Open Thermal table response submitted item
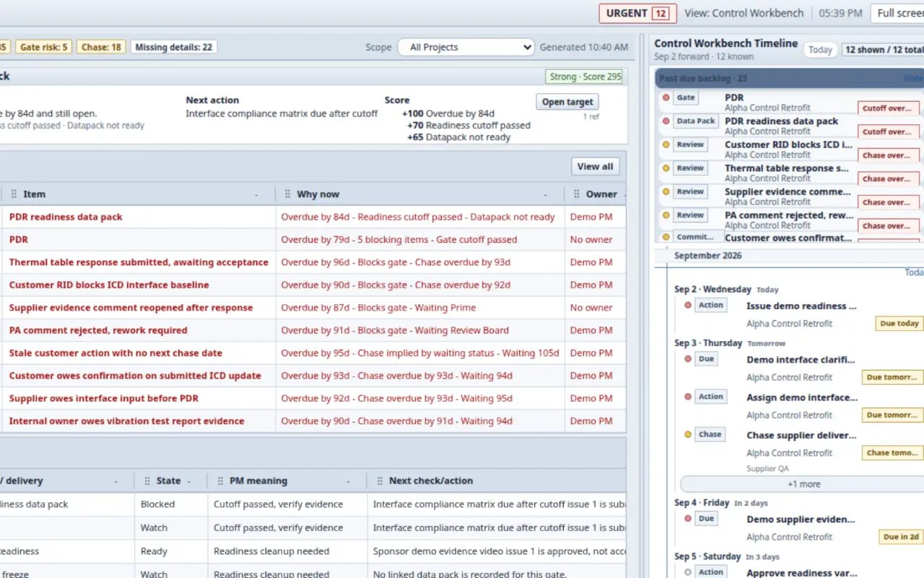This screenshot has width=924, height=578. (x=139, y=262)
